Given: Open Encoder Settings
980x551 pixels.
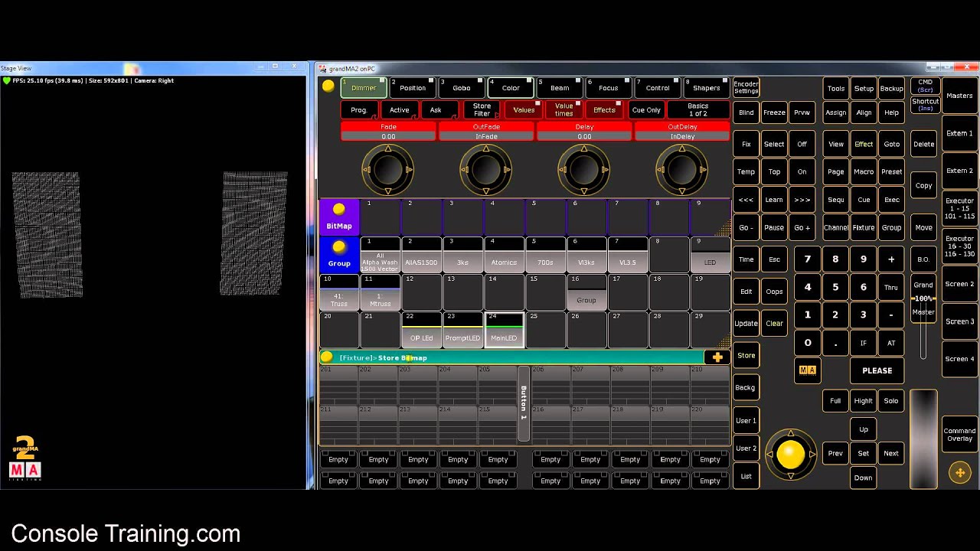Looking at the screenshot, I should pyautogui.click(x=746, y=88).
